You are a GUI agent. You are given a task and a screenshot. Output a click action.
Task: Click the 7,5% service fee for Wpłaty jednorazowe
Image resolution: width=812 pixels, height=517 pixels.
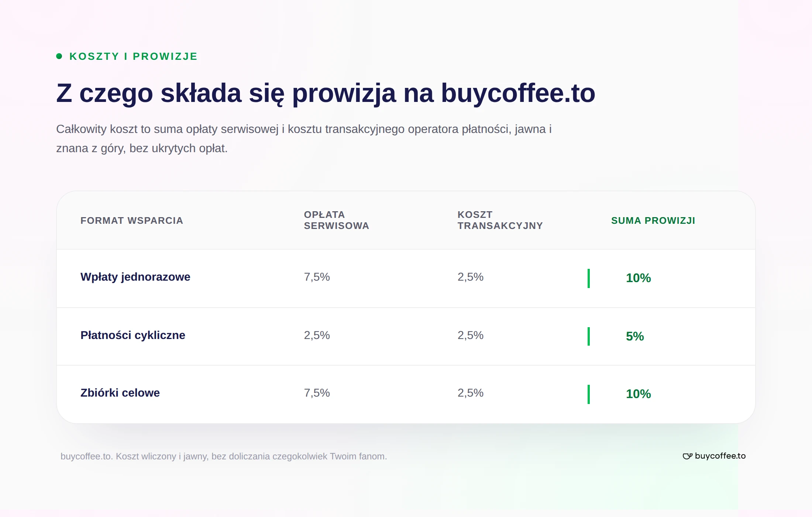pos(317,277)
